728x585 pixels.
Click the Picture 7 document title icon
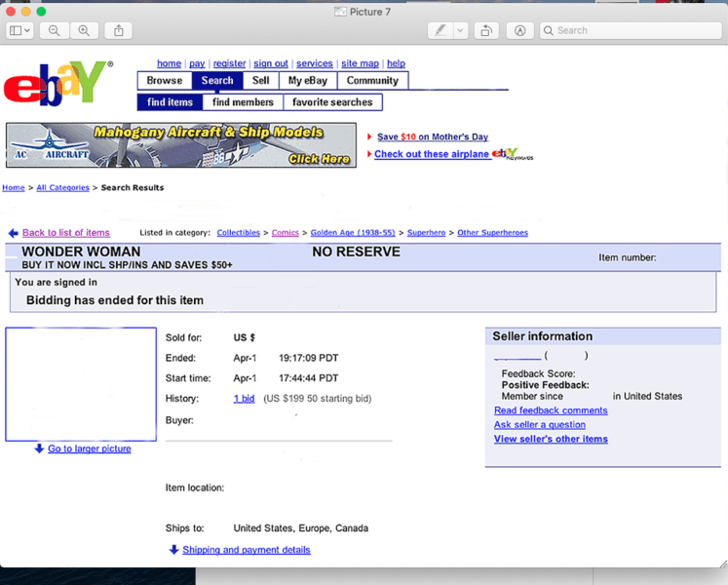(x=340, y=12)
